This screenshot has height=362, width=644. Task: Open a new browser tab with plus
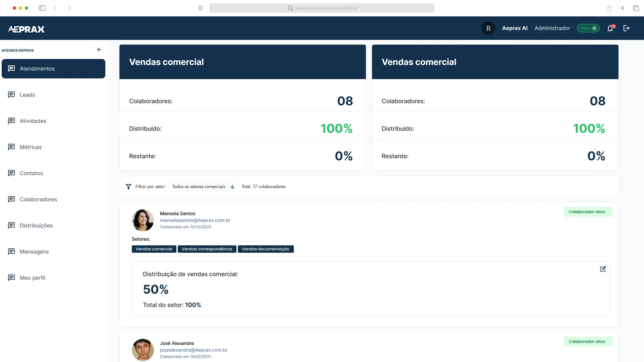[623, 8]
